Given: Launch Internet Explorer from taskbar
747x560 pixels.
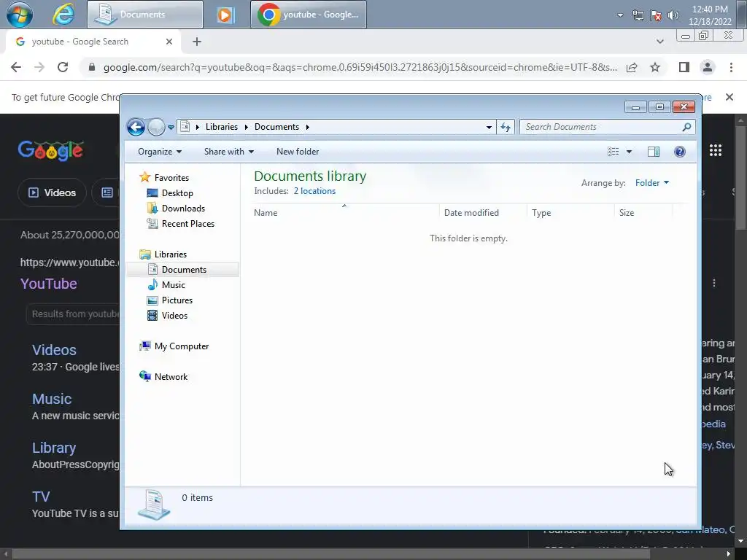Looking at the screenshot, I should (x=63, y=14).
